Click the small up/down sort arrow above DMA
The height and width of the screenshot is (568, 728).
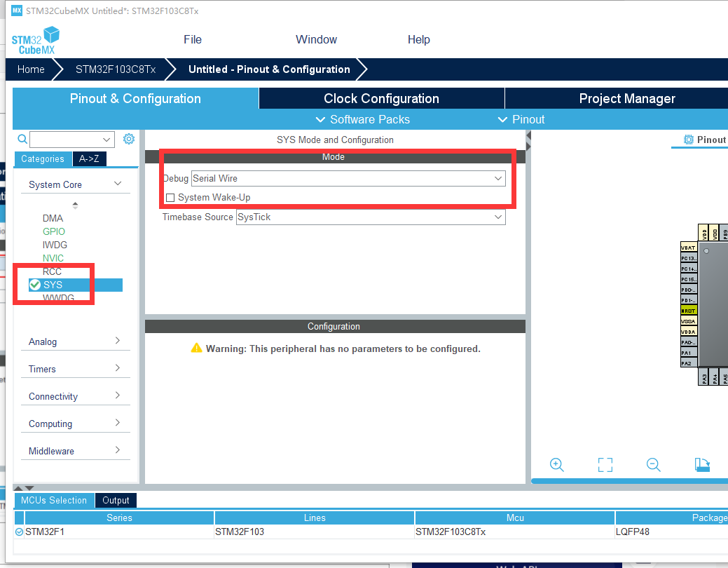(x=75, y=205)
